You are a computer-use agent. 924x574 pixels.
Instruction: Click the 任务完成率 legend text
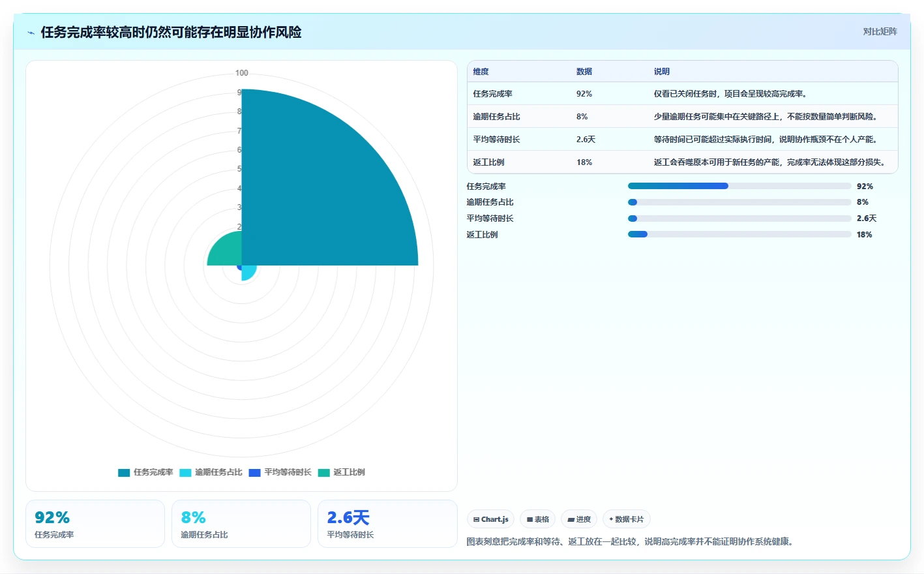coord(153,473)
